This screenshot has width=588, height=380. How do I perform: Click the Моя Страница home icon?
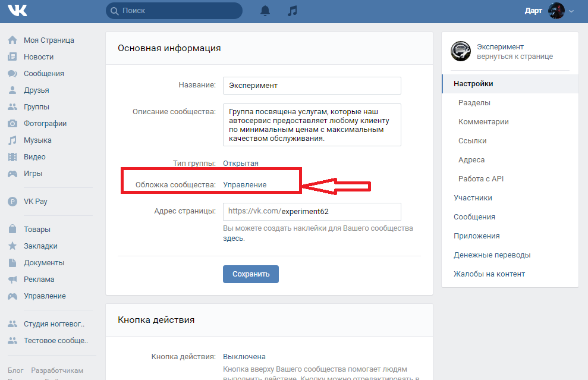[x=12, y=40]
